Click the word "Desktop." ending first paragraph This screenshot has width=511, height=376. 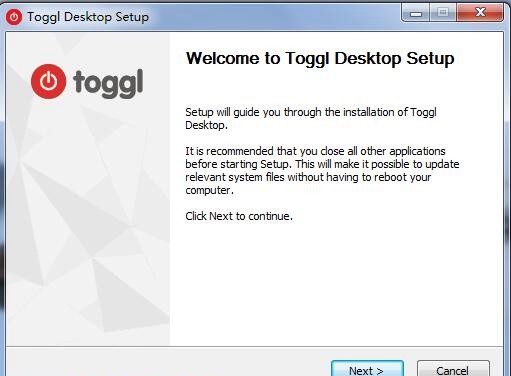click(x=207, y=126)
